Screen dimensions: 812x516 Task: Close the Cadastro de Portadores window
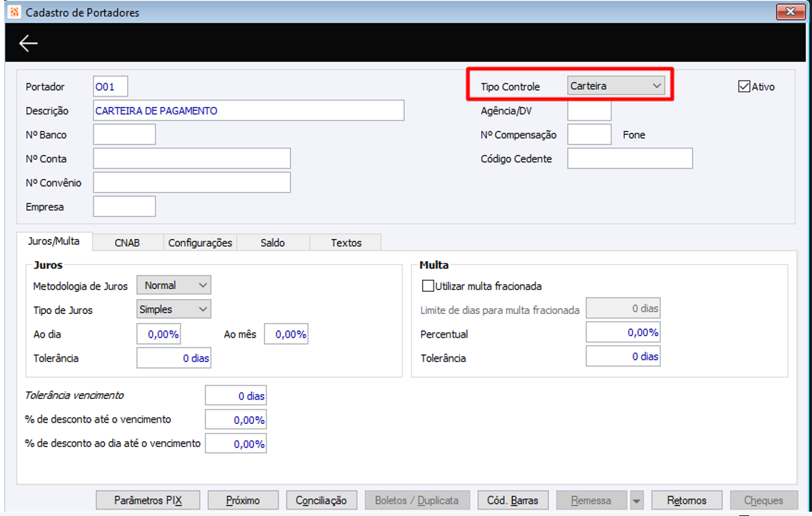(791, 11)
